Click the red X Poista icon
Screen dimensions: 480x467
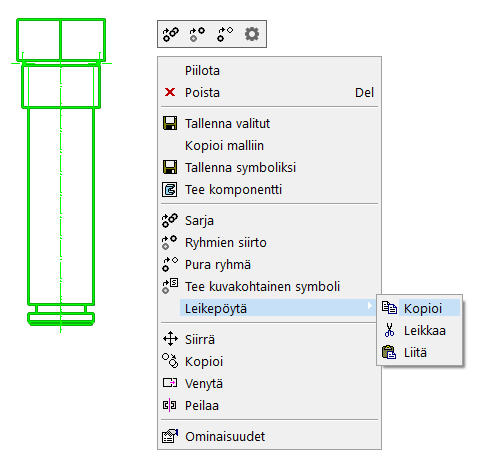[x=170, y=92]
